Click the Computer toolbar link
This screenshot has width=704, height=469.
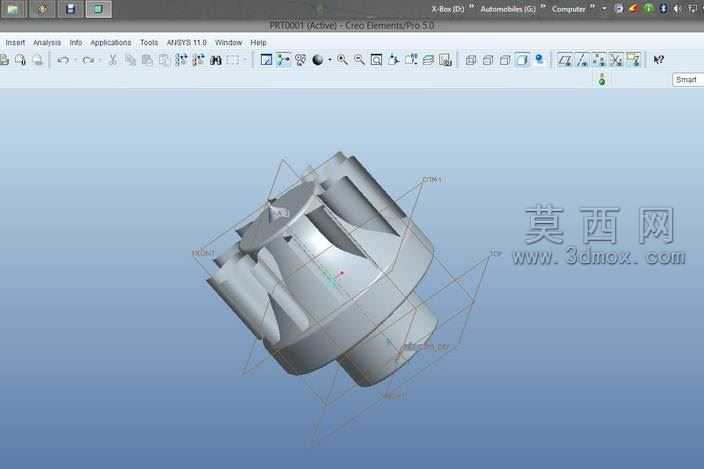(x=568, y=9)
